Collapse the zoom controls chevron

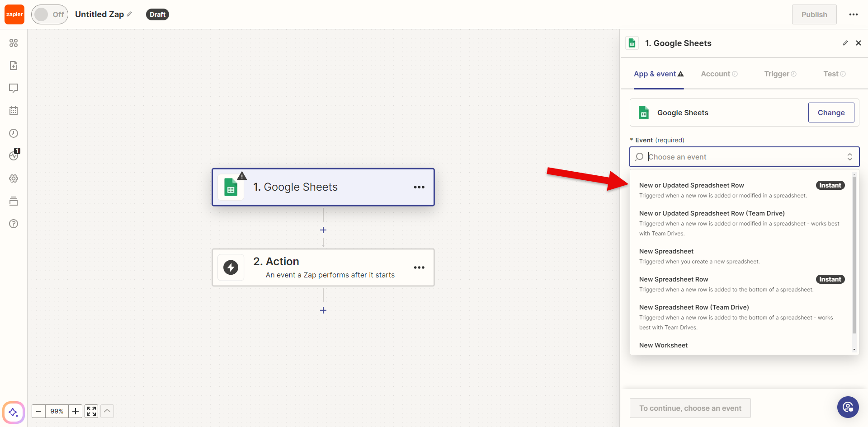[x=107, y=411]
